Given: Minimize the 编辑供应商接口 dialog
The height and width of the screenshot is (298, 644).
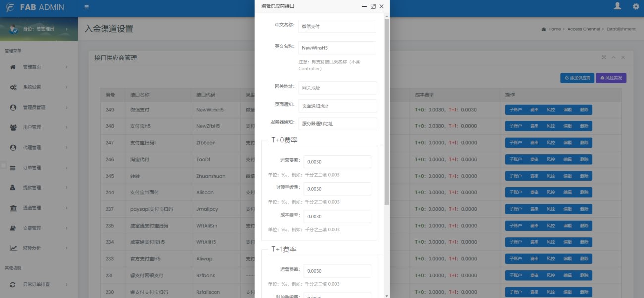Looking at the screenshot, I should [x=364, y=6].
